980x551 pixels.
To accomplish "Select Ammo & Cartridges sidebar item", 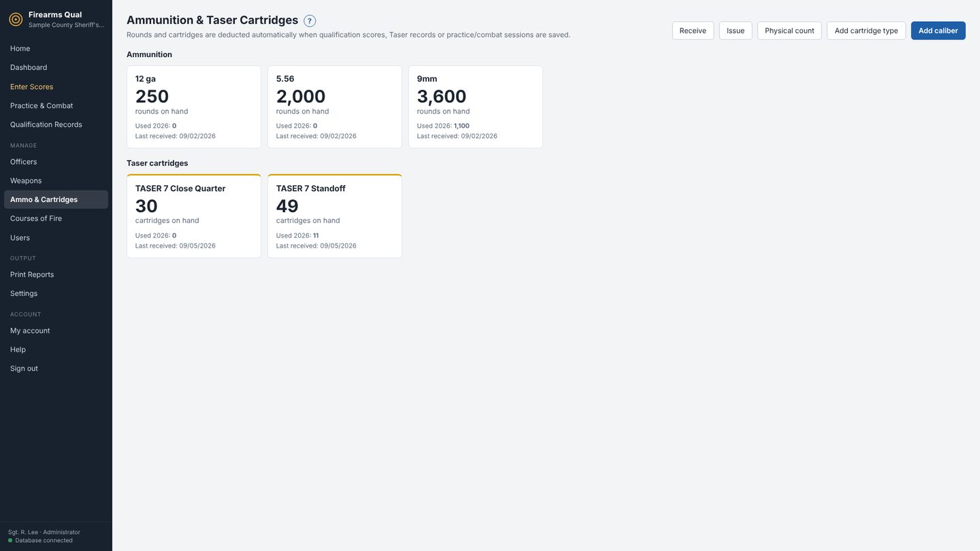I will click(56, 199).
